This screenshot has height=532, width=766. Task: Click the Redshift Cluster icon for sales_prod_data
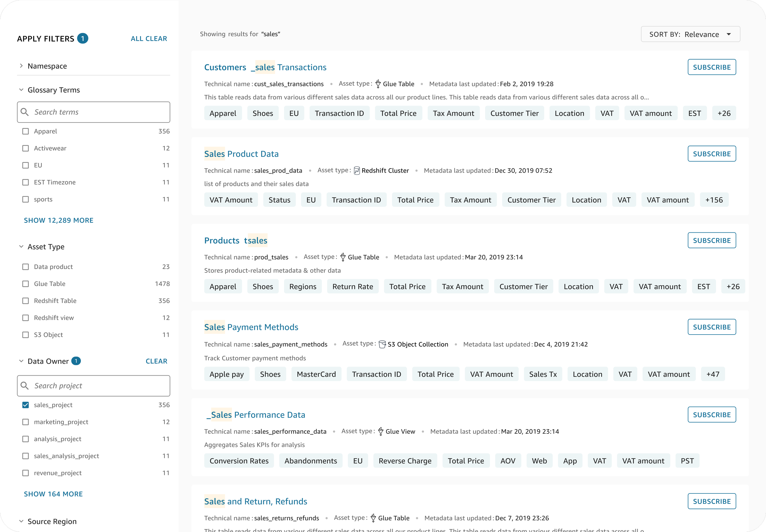tap(357, 171)
